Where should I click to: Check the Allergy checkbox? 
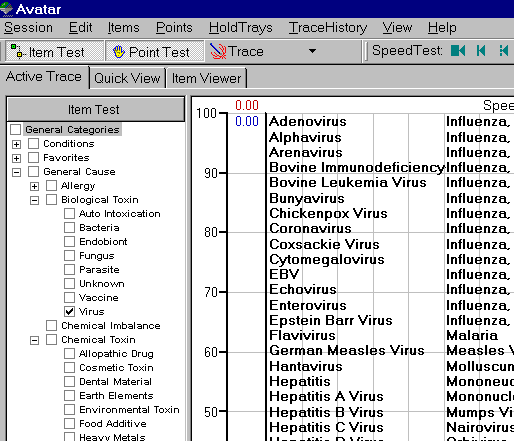point(51,185)
